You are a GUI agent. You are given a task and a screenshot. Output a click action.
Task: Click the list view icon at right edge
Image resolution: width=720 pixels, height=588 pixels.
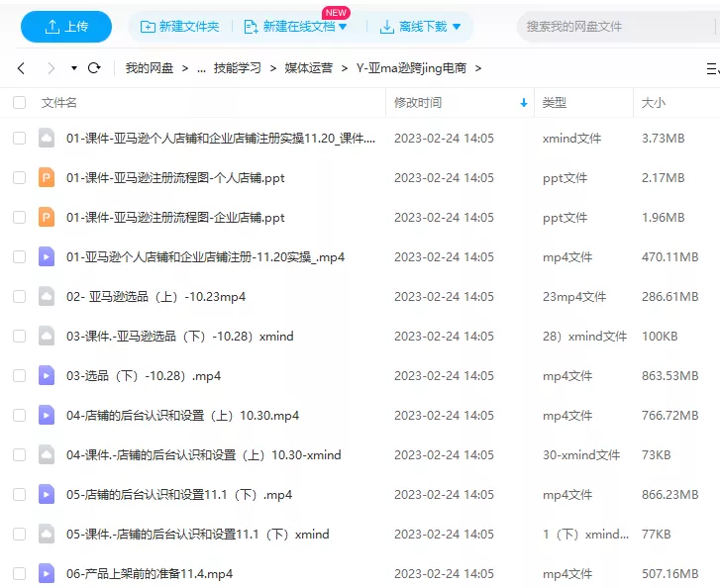[x=712, y=68]
